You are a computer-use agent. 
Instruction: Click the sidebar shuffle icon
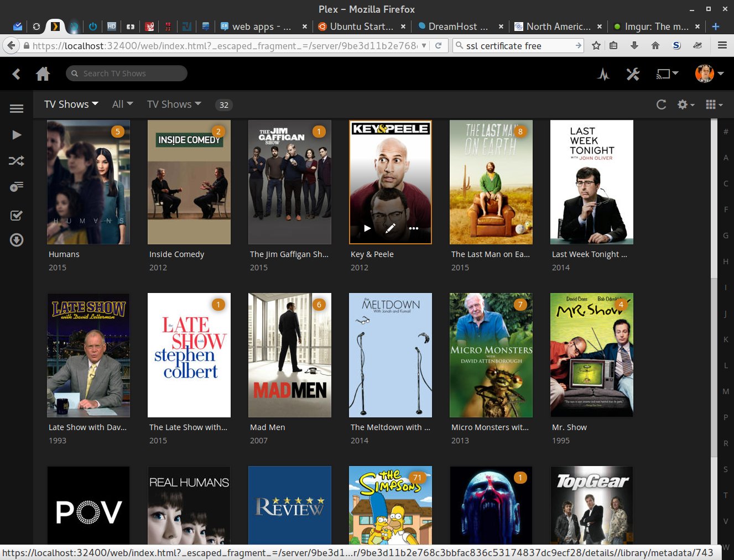(x=17, y=161)
